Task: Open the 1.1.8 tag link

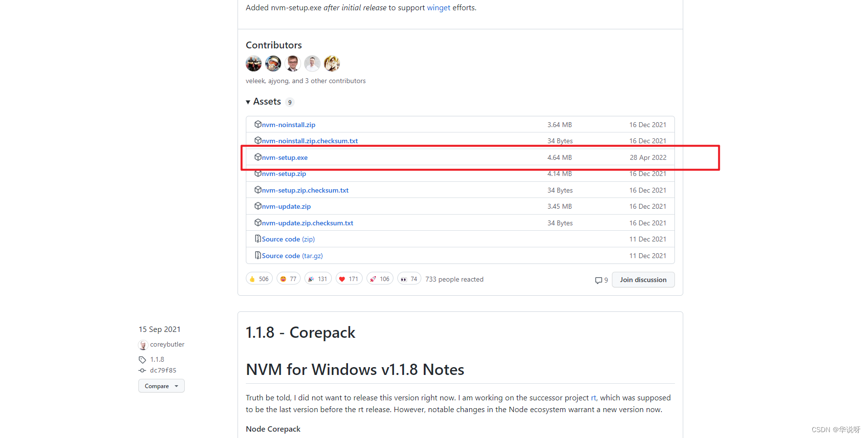Action: tap(157, 359)
